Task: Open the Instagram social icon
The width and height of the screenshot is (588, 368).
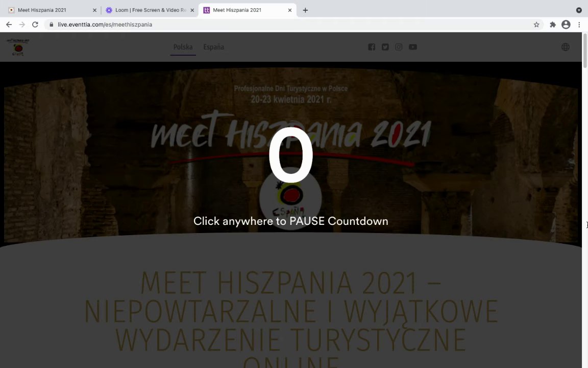Action: tap(399, 47)
